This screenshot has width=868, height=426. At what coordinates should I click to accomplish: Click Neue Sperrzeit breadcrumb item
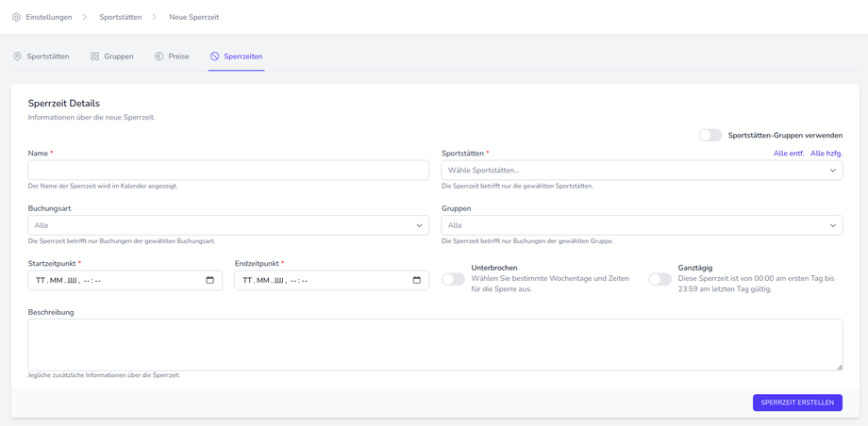193,17
